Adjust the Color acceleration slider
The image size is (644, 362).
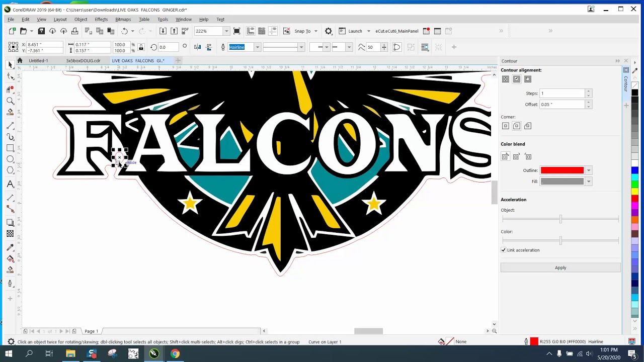(560, 241)
